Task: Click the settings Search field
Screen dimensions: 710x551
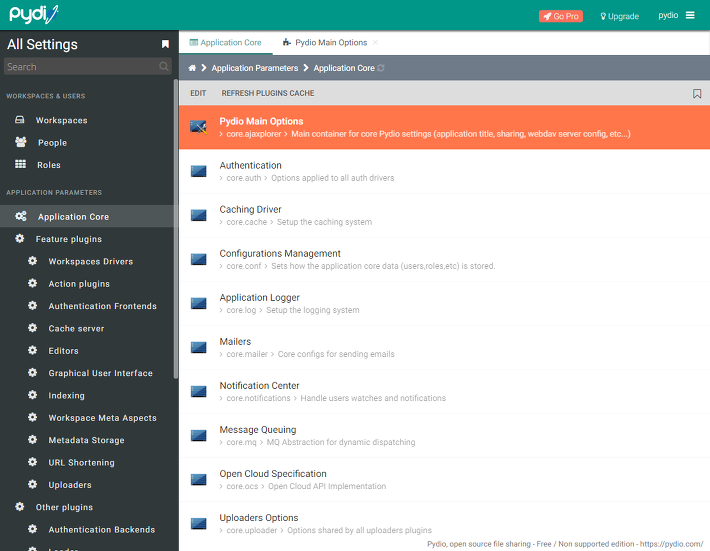Action: 88,67
